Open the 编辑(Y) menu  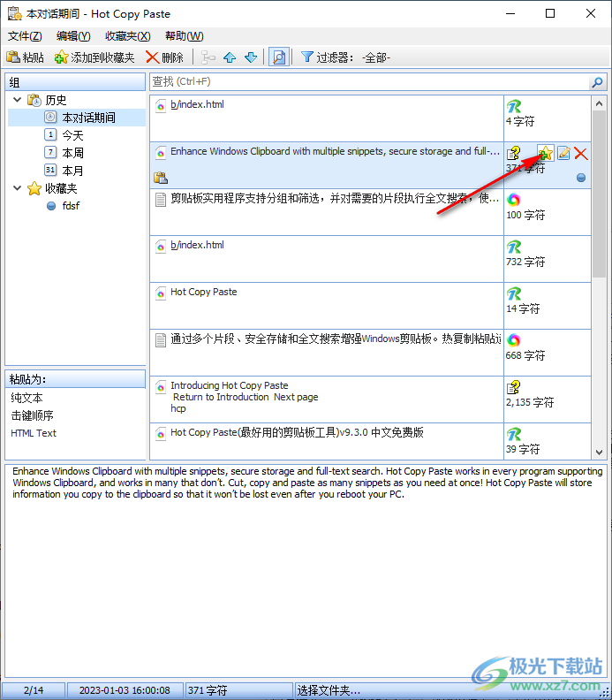pos(73,36)
